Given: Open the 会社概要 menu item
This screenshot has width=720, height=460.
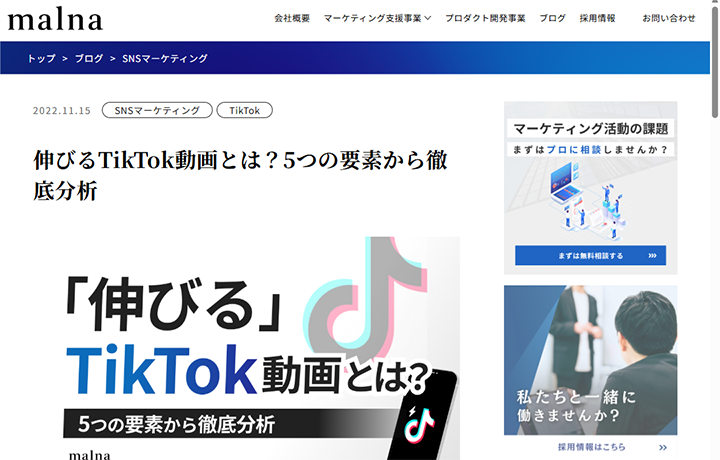Looking at the screenshot, I should [x=292, y=18].
